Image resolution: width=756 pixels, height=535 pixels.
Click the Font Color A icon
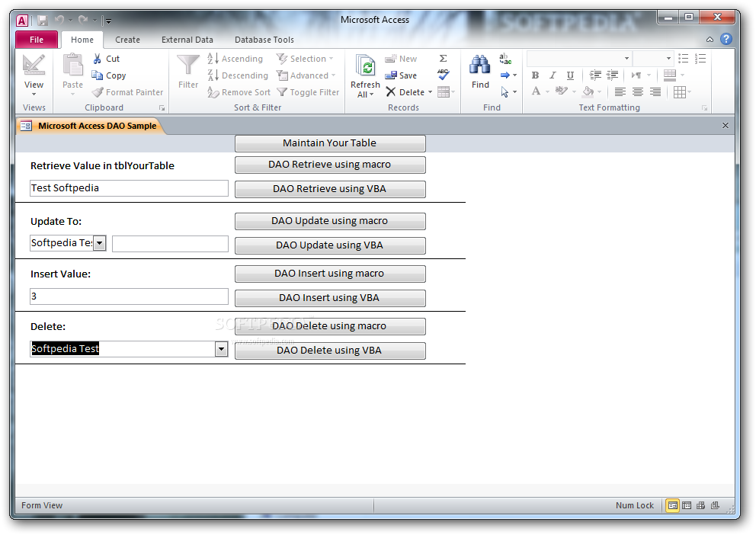click(536, 91)
